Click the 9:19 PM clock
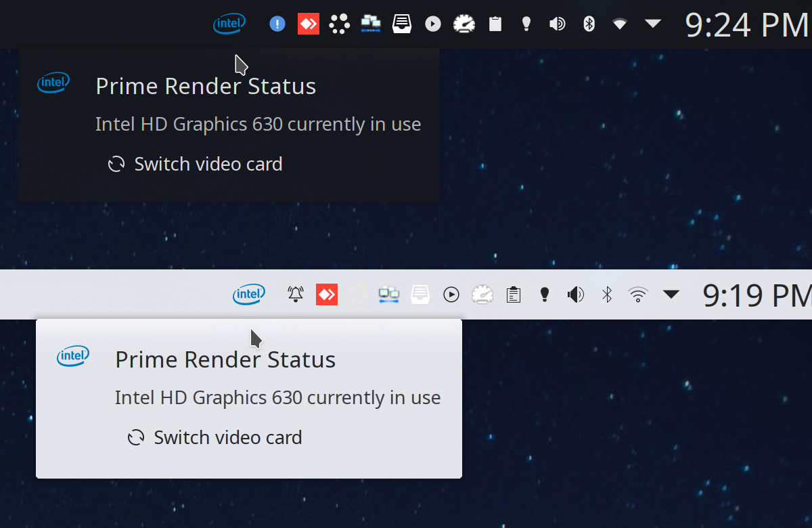Screen dimensions: 812x528 pyautogui.click(x=757, y=295)
